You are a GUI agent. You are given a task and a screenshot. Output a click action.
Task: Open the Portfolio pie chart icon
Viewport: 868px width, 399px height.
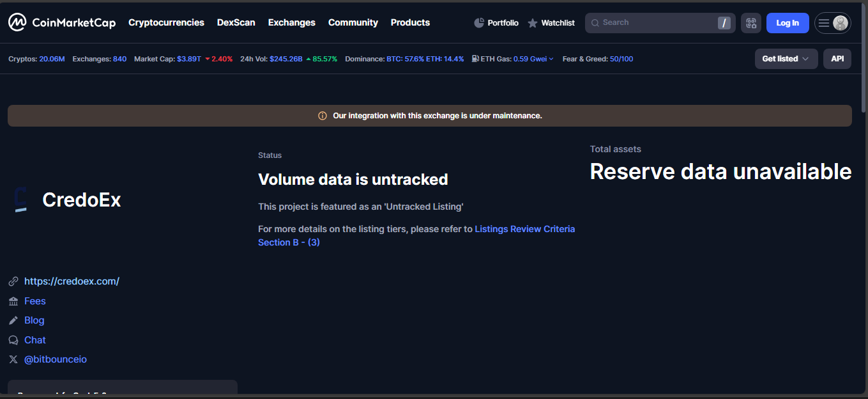[x=479, y=23]
